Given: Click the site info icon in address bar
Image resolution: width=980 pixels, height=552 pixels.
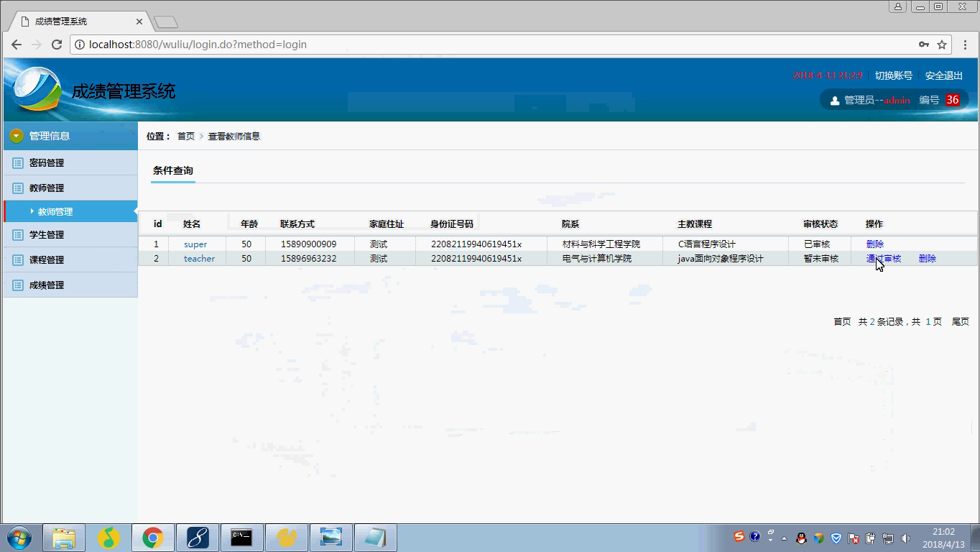Looking at the screenshot, I should click(80, 45).
